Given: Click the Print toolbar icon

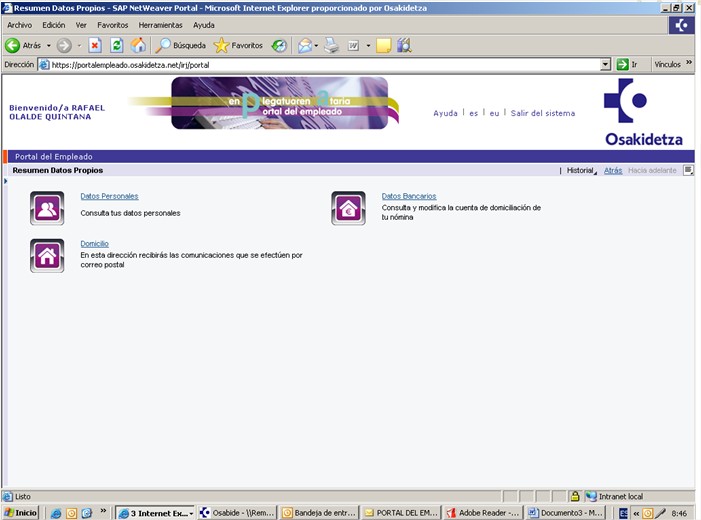Looking at the screenshot, I should (x=331, y=45).
